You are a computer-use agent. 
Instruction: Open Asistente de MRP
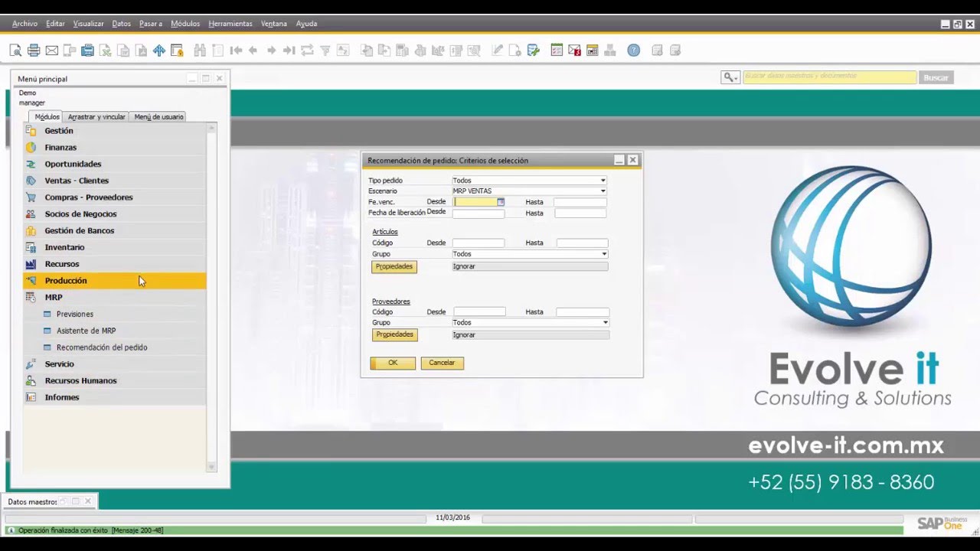86,331
